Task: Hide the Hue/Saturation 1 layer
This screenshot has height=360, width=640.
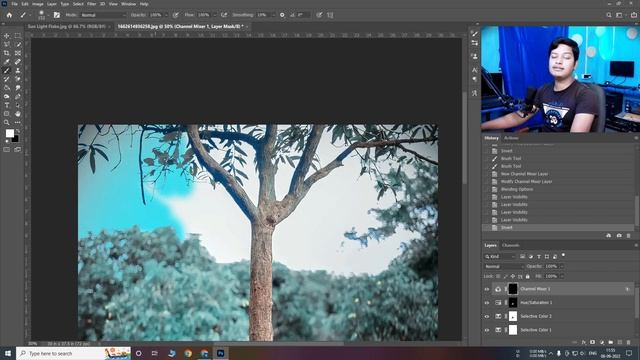Action: tap(487, 303)
